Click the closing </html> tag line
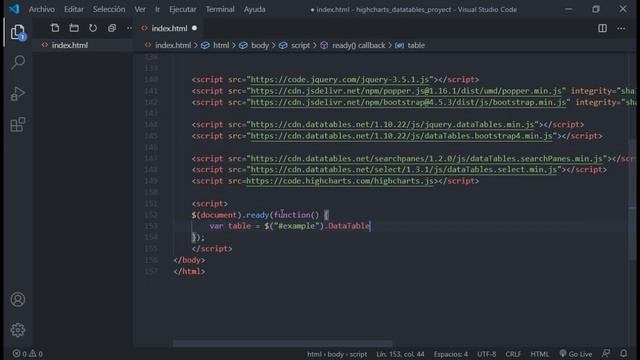The height and width of the screenshot is (360, 640). [x=189, y=271]
